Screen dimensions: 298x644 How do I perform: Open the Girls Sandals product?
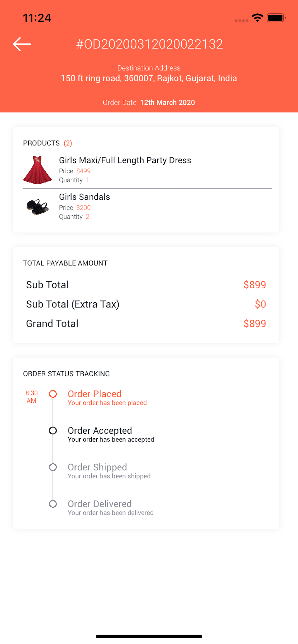[x=84, y=197]
